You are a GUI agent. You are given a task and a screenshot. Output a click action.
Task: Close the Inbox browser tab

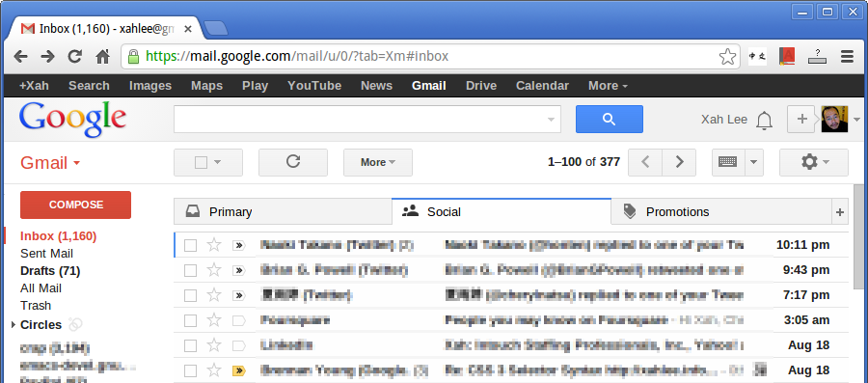click(188, 29)
